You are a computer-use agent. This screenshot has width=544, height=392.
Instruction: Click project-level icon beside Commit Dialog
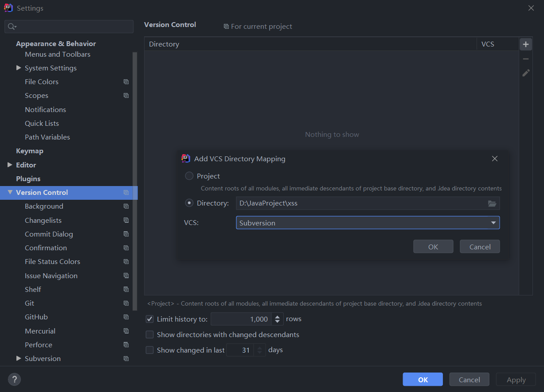coord(126,234)
